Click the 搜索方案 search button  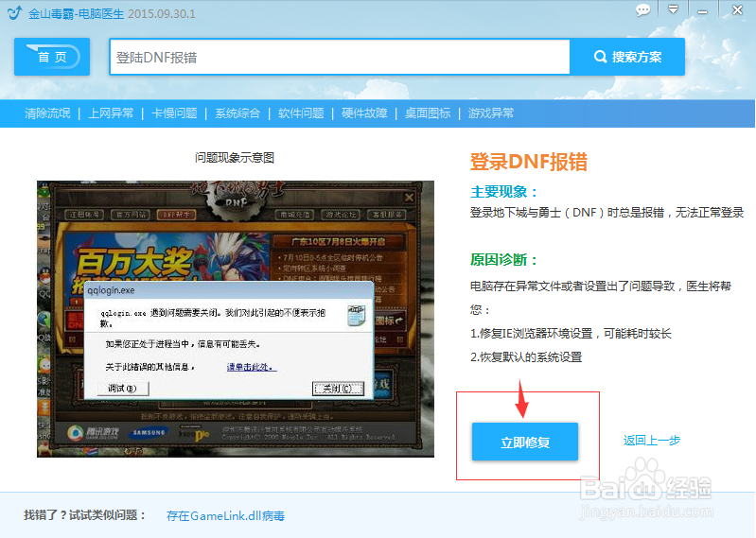pos(627,57)
